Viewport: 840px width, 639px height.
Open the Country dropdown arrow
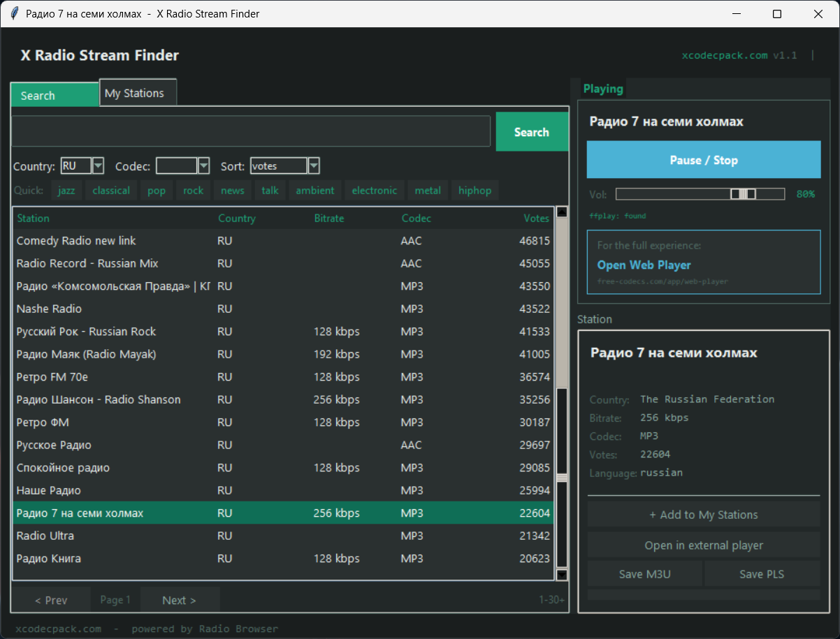[98, 166]
